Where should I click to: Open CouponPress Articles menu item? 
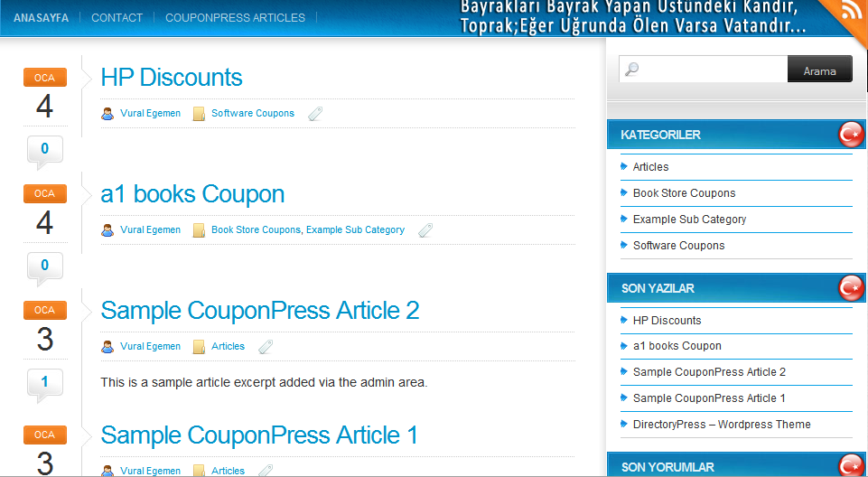click(x=235, y=18)
